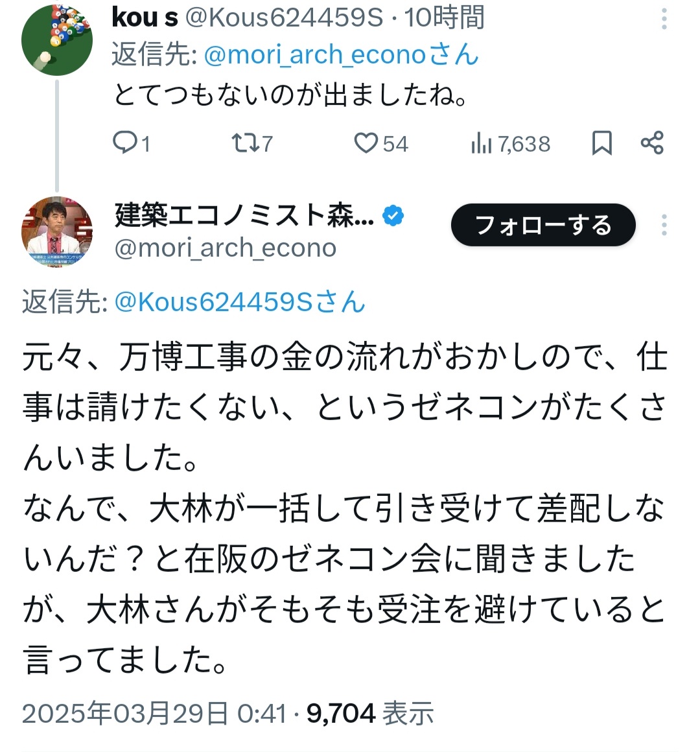Tap the share icon on kou s's tweet
Screen dimensions: 700x752
pyautogui.click(x=652, y=143)
